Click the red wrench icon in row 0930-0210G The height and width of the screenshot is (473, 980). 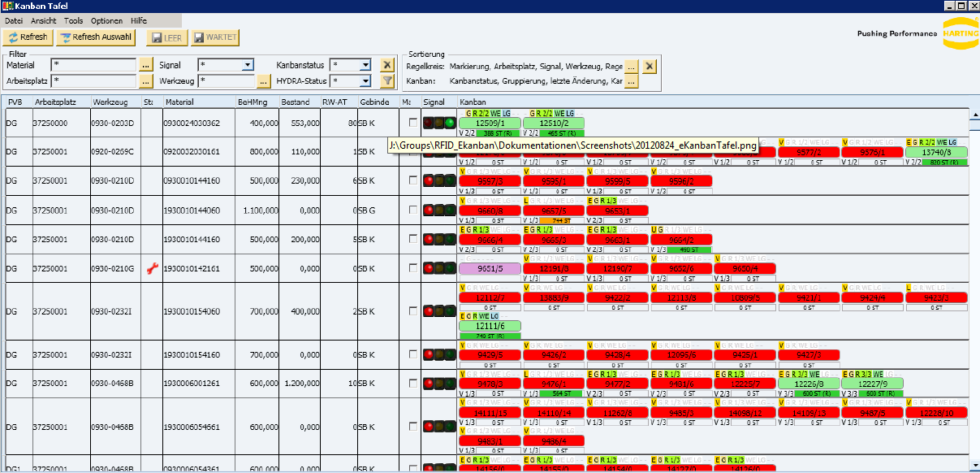(x=149, y=268)
